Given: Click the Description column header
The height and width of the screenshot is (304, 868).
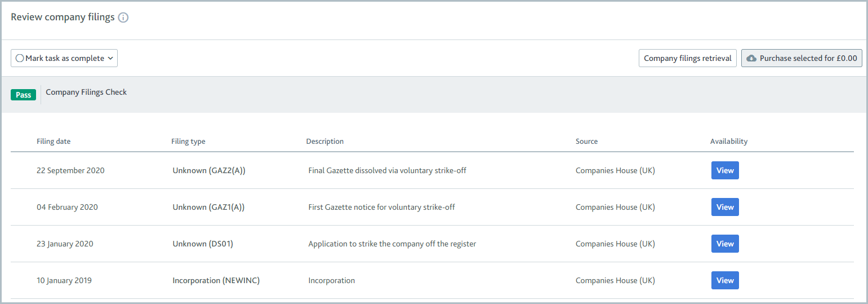Looking at the screenshot, I should pos(324,142).
